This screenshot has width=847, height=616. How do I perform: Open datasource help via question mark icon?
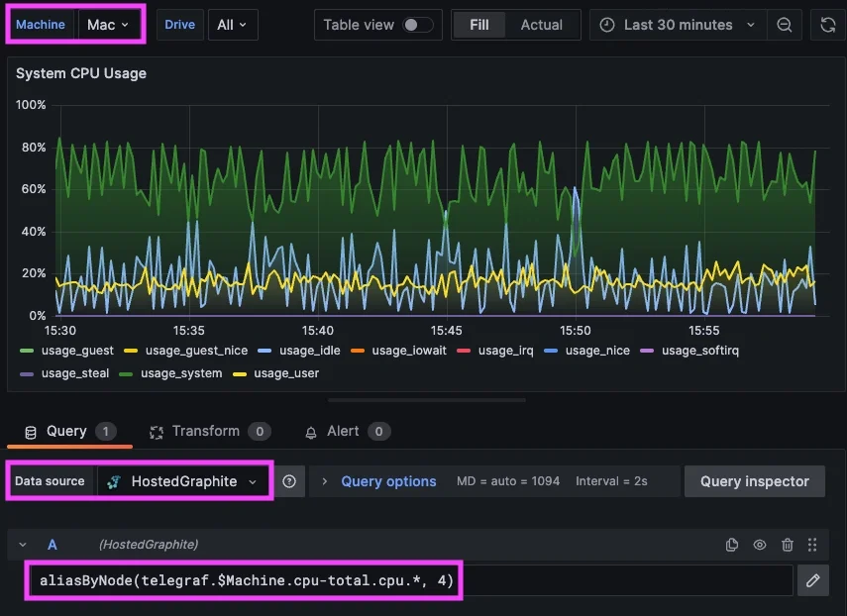pyautogui.click(x=289, y=481)
